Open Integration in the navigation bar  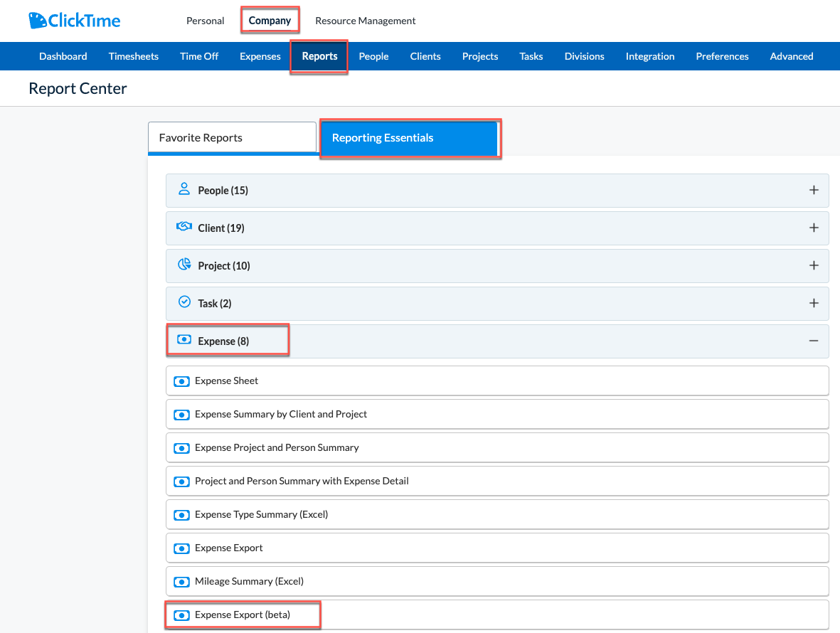point(650,56)
